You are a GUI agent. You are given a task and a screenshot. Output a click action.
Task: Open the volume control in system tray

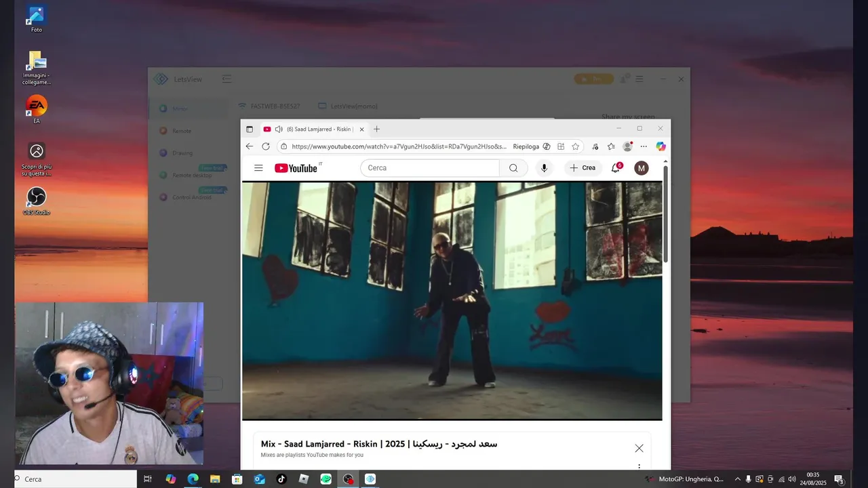[792, 479]
